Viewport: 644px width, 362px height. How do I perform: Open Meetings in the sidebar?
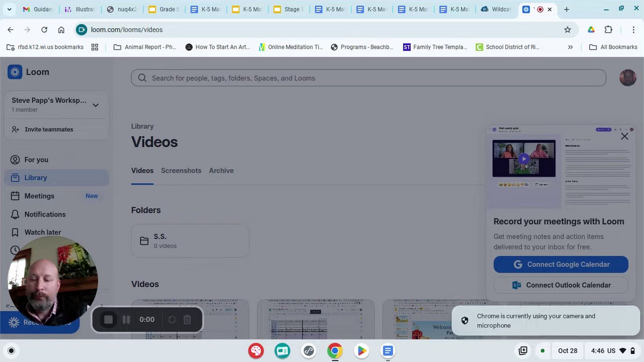pyautogui.click(x=55, y=196)
